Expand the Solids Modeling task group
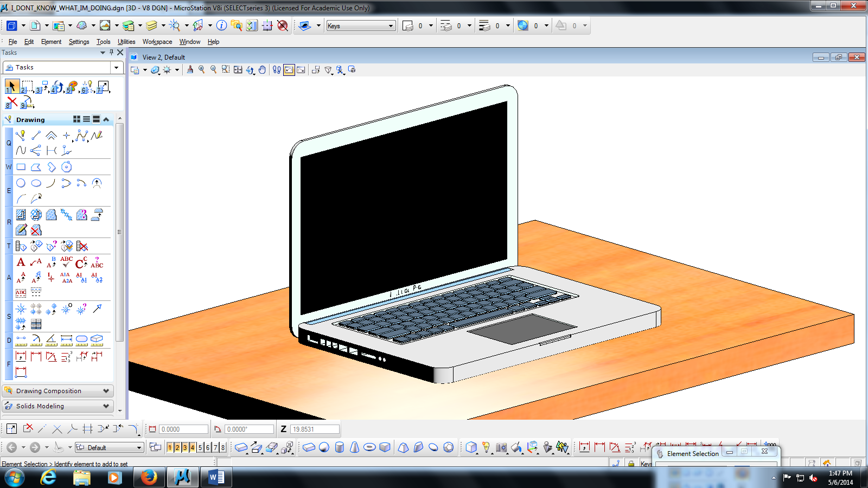Viewport: 868px width, 488px height. (x=106, y=406)
